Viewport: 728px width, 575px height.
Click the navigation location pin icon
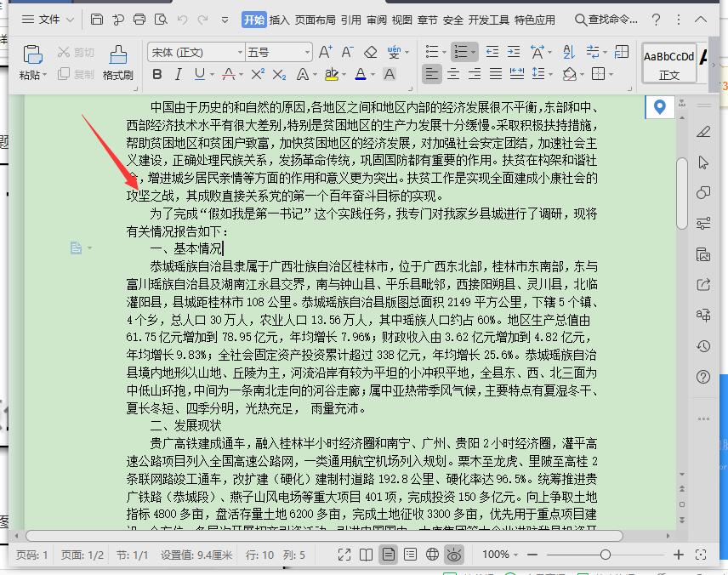[x=659, y=107]
